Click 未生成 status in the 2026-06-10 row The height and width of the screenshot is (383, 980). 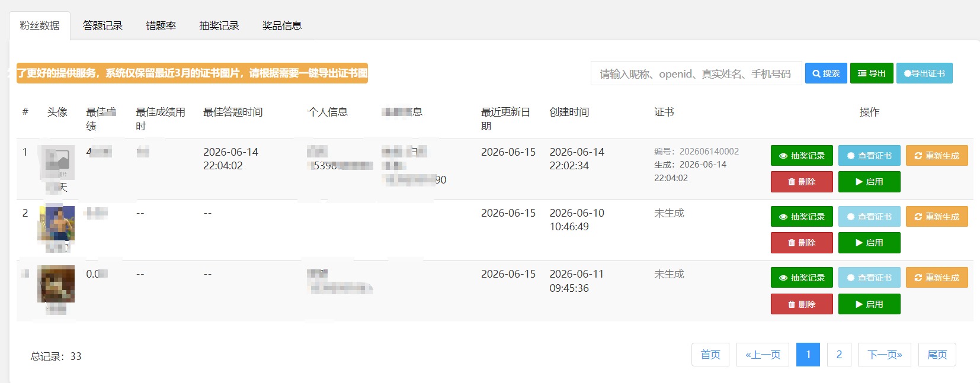point(669,213)
